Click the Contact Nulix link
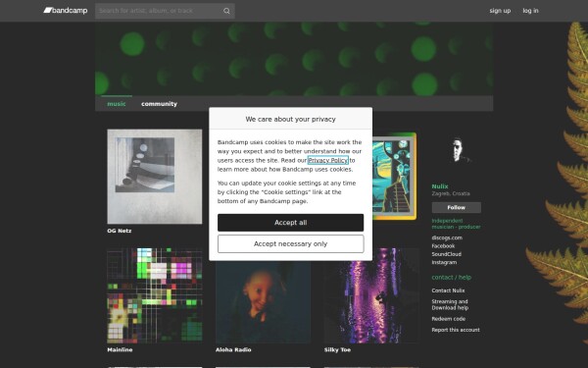The image size is (588, 368). [x=448, y=290]
